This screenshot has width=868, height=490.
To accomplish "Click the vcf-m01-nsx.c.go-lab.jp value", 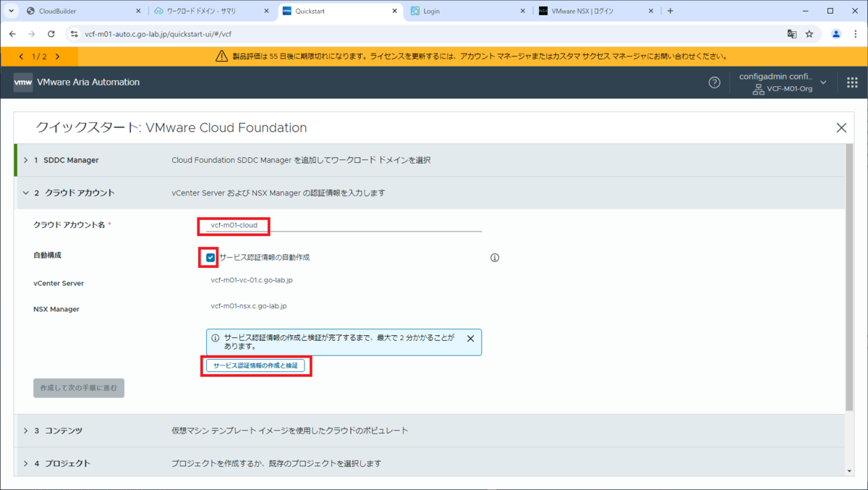I will 249,306.
